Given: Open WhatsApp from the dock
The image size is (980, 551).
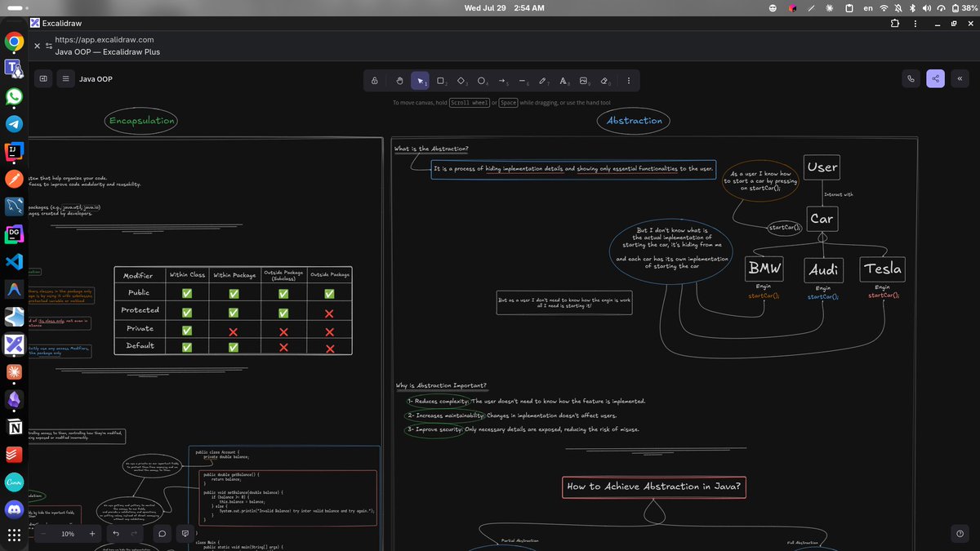Looking at the screenshot, I should [14, 96].
